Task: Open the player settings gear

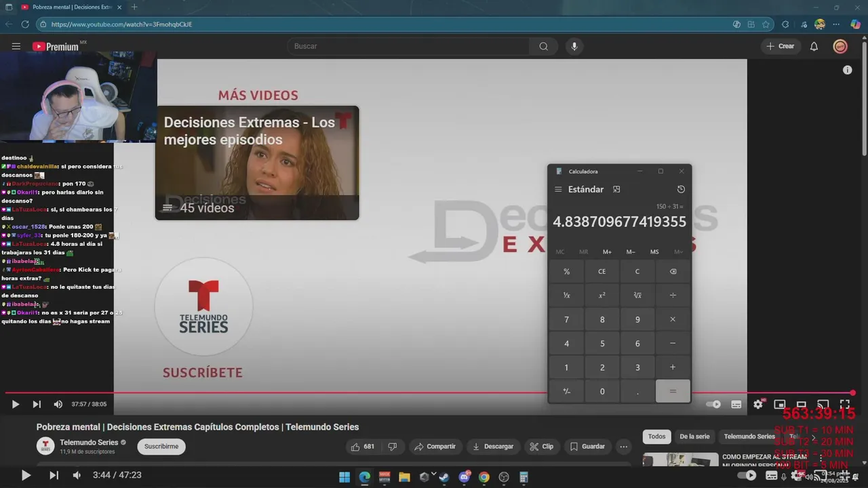Action: [x=758, y=405]
